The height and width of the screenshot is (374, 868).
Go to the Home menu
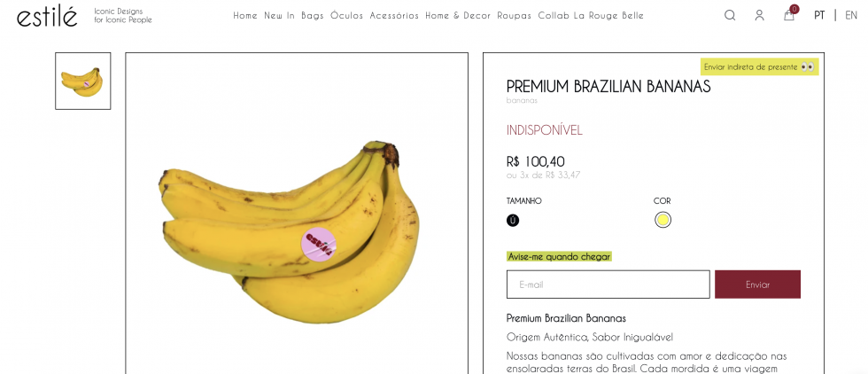tap(245, 16)
